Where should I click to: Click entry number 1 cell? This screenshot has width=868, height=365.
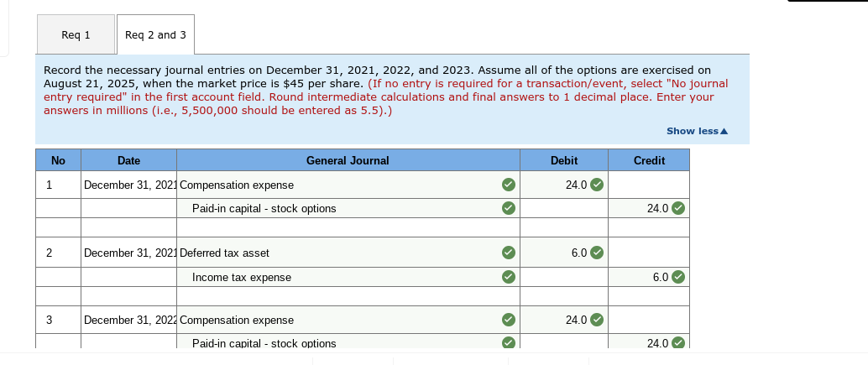tap(58, 185)
